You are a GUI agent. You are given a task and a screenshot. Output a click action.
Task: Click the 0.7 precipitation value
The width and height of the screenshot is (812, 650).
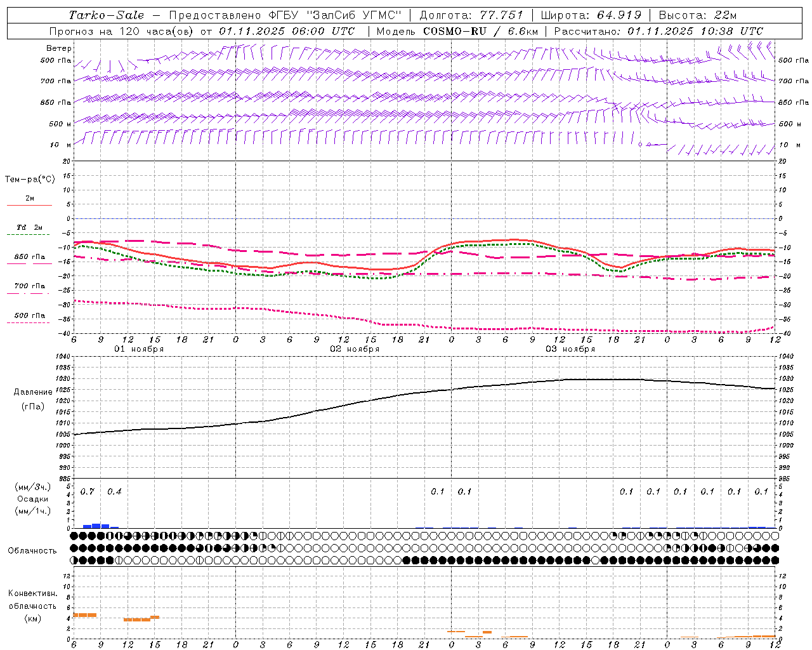coord(88,492)
